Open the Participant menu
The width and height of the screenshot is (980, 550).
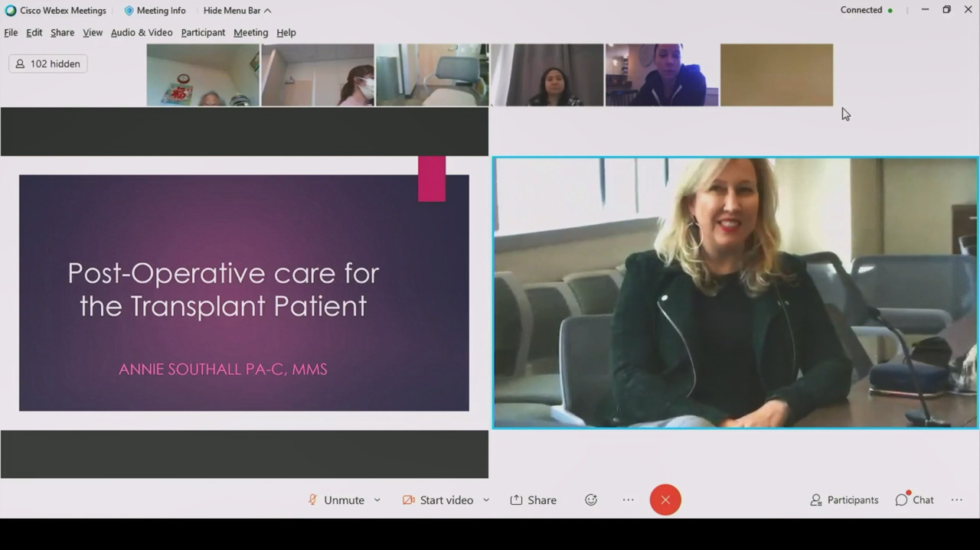tap(203, 33)
